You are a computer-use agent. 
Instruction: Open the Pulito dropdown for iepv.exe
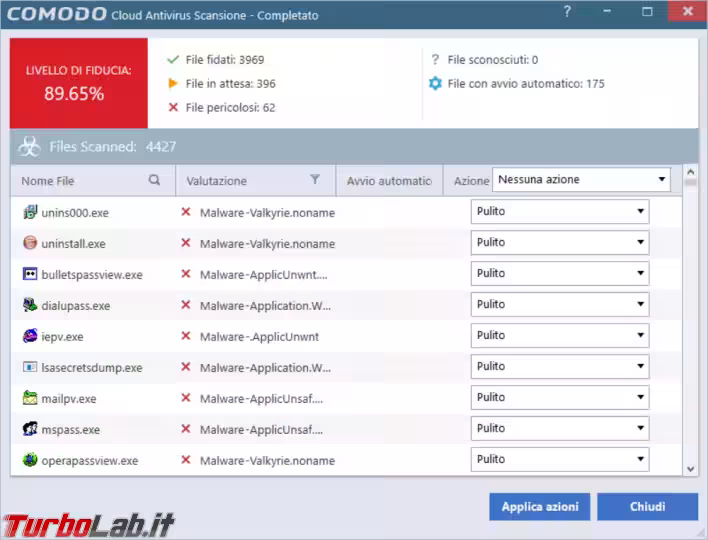coord(560,335)
